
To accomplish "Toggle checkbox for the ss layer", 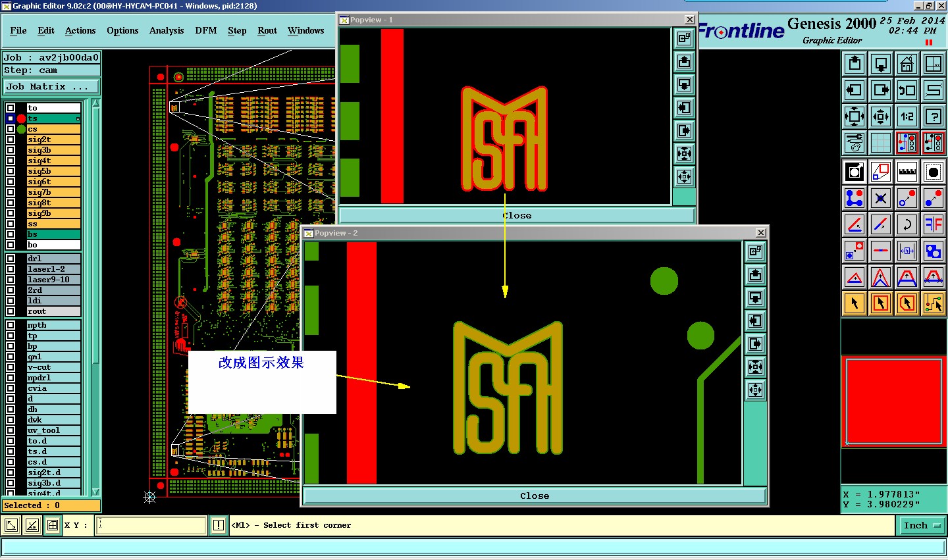I will (x=11, y=224).
